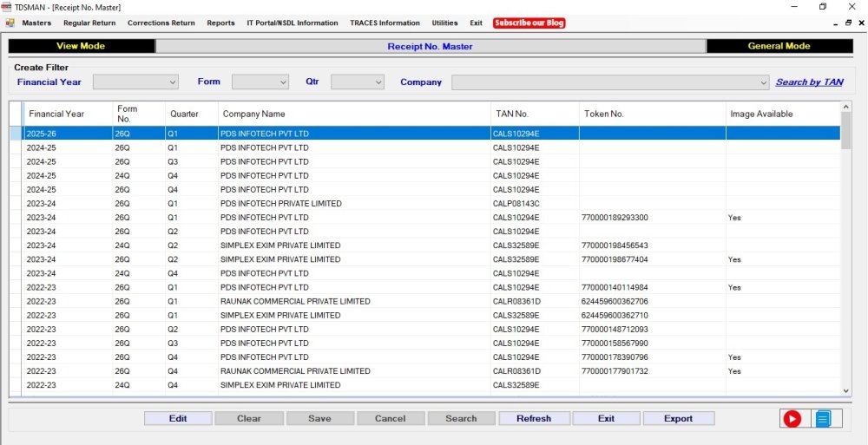Restore the inner child window icon
Viewport: 868px width, 445px height.
(x=848, y=23)
